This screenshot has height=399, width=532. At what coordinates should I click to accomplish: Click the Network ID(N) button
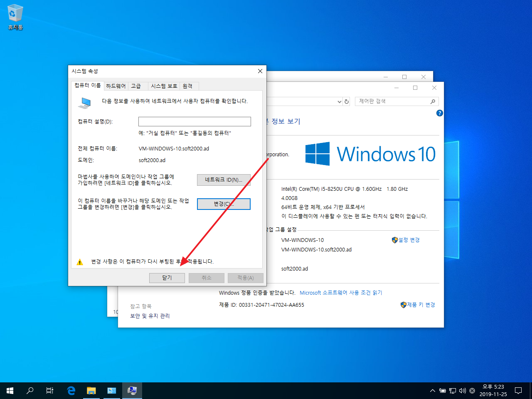224,180
